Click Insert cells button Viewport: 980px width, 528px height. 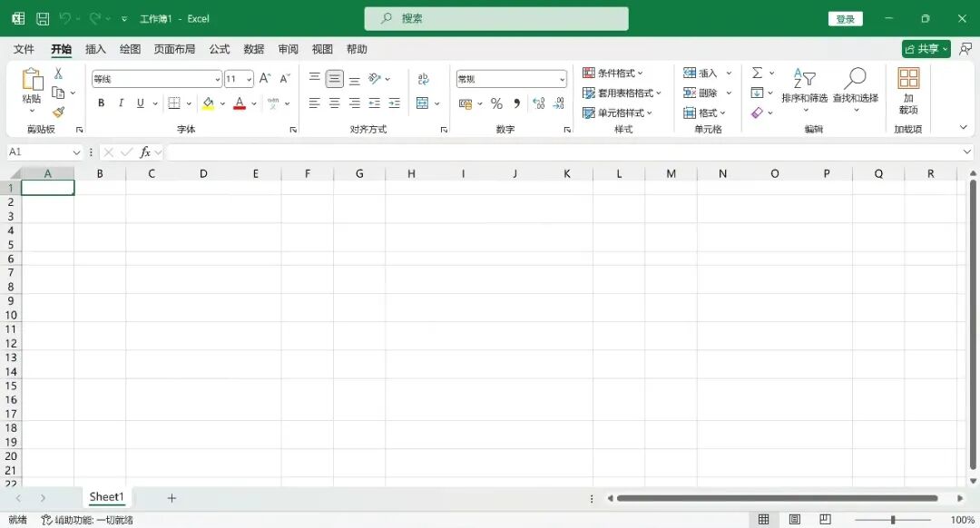[700, 73]
